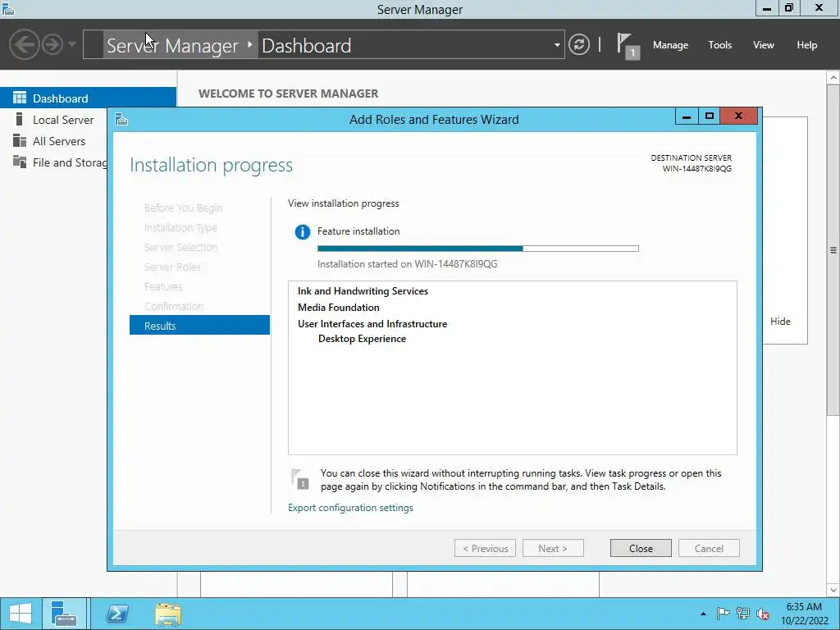Click destination server name WIN-14487K8I9QG text
840x630 pixels.
click(697, 169)
